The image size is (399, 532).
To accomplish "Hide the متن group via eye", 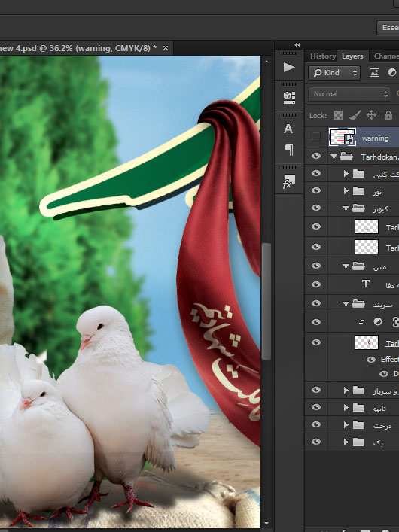I will (316, 266).
